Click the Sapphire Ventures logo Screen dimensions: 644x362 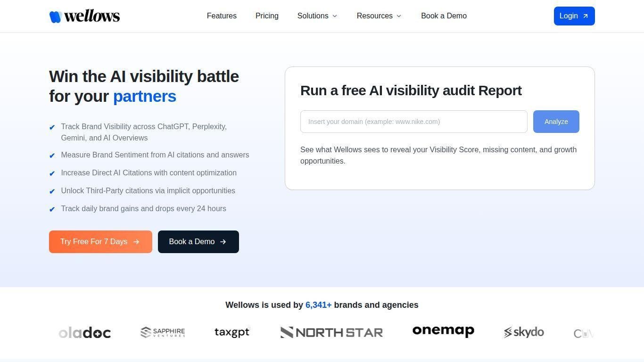tap(163, 332)
